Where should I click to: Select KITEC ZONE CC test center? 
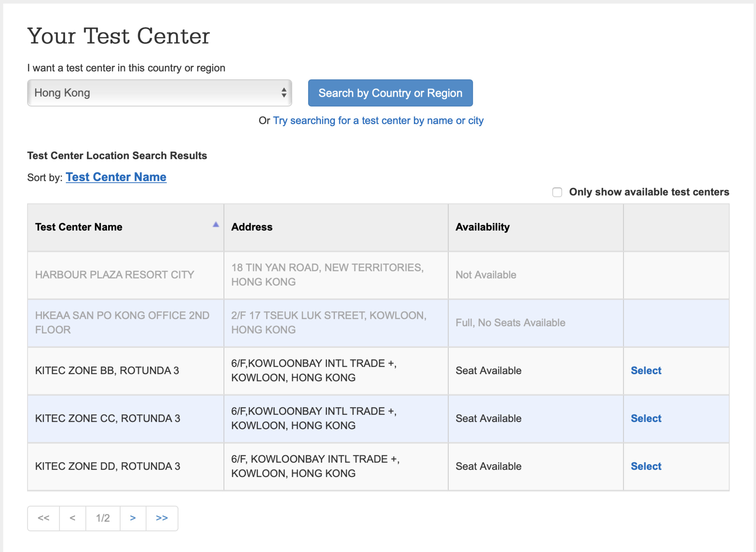tap(645, 418)
